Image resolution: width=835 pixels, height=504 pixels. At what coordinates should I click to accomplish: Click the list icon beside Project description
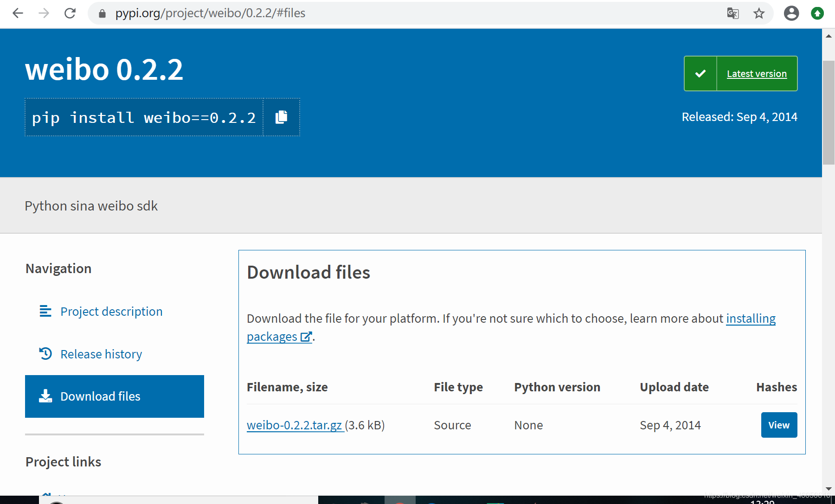pos(45,311)
